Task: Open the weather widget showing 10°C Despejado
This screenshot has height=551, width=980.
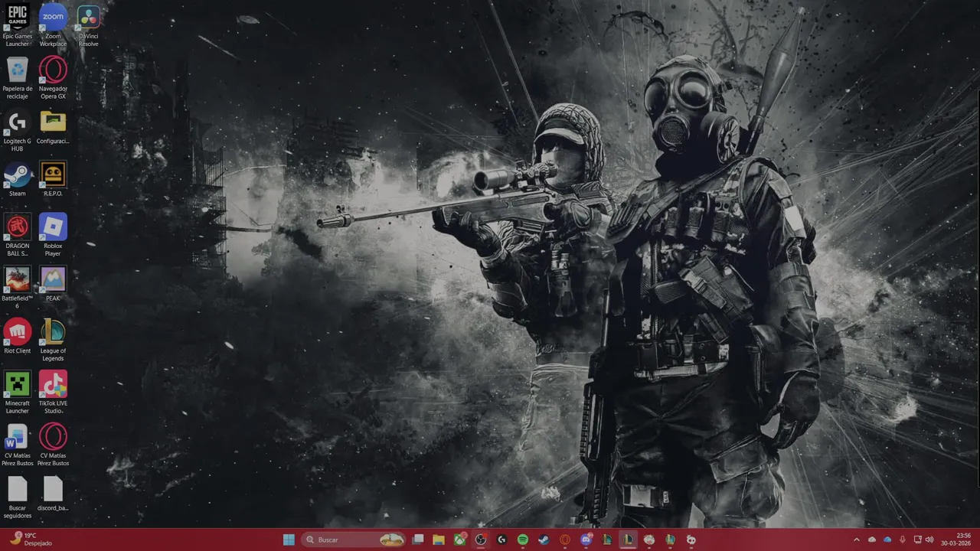Action: click(x=31, y=540)
